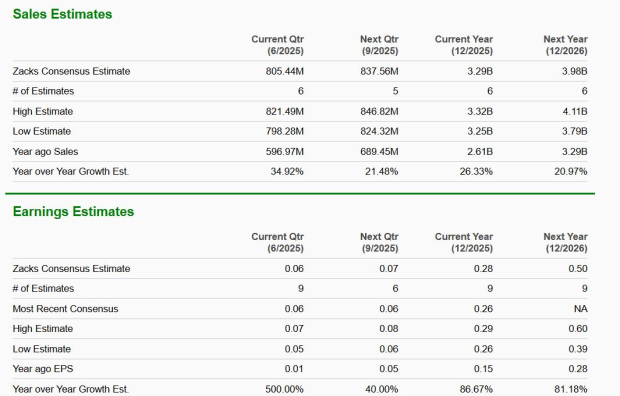
Task: Click the 3.98B next year sales value
Action: point(575,71)
